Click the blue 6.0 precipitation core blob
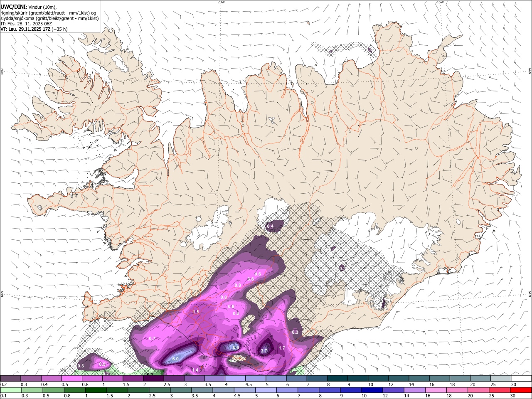 click(x=179, y=356)
